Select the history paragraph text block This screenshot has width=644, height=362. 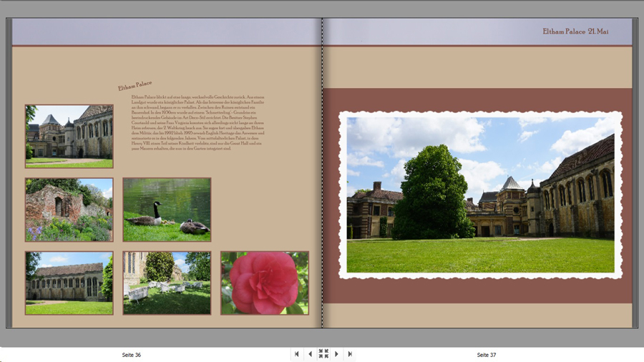point(197,123)
